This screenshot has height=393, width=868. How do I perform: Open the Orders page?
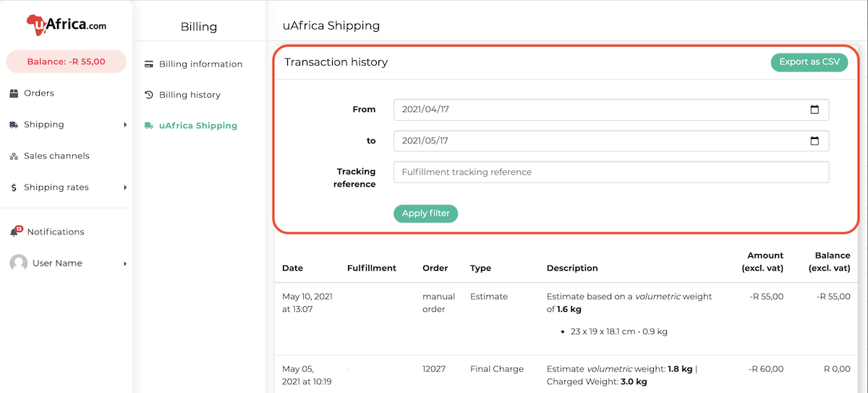(x=39, y=93)
